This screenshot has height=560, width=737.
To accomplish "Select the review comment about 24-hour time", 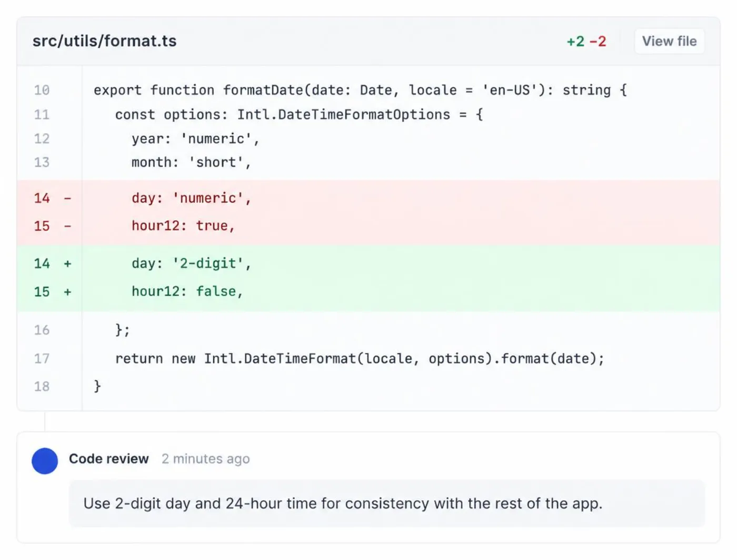I will click(343, 503).
